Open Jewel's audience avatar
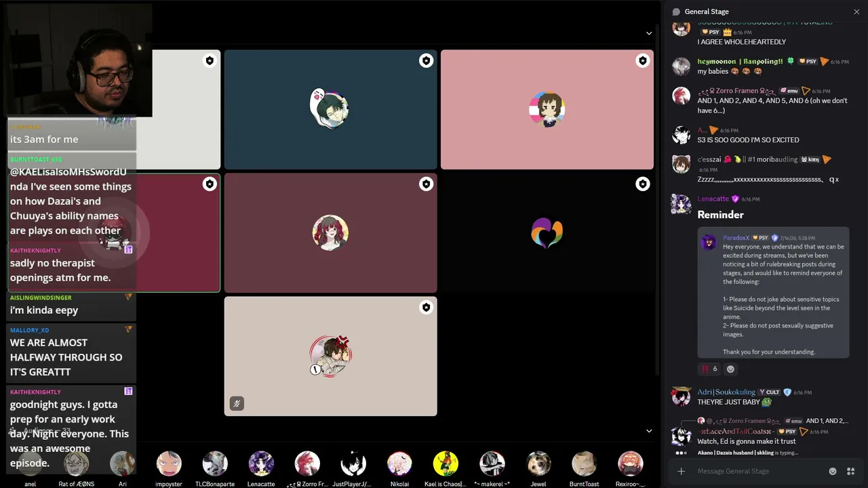 (538, 464)
